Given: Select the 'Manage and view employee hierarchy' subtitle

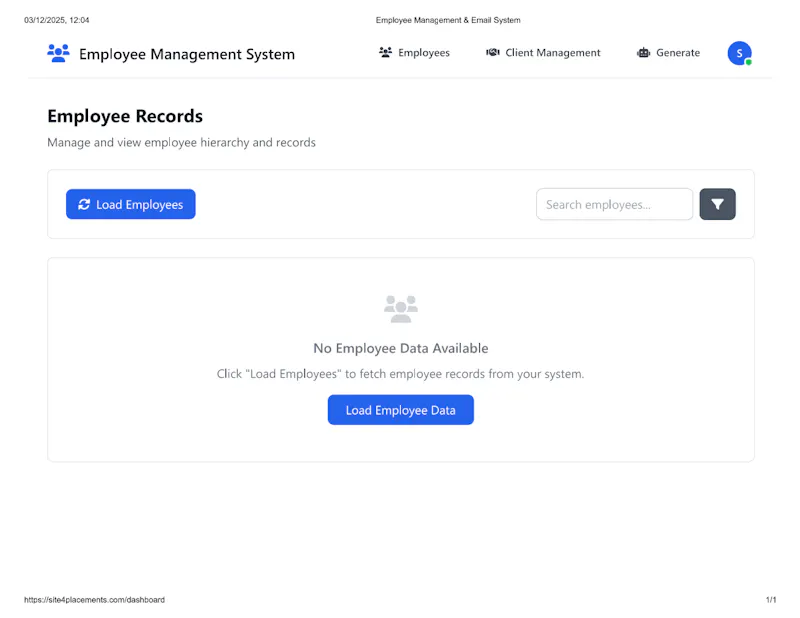Looking at the screenshot, I should [181, 142].
